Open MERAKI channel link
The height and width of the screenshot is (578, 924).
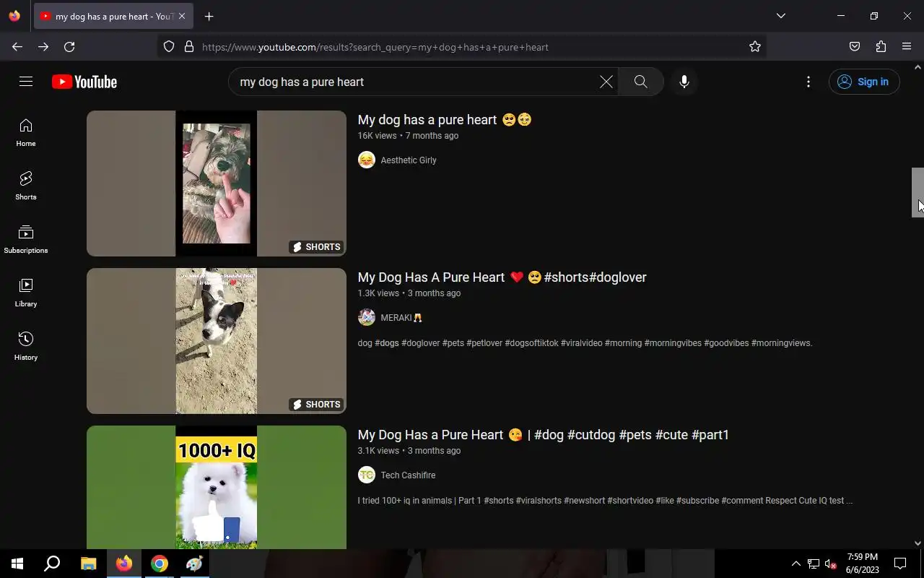coord(401,318)
